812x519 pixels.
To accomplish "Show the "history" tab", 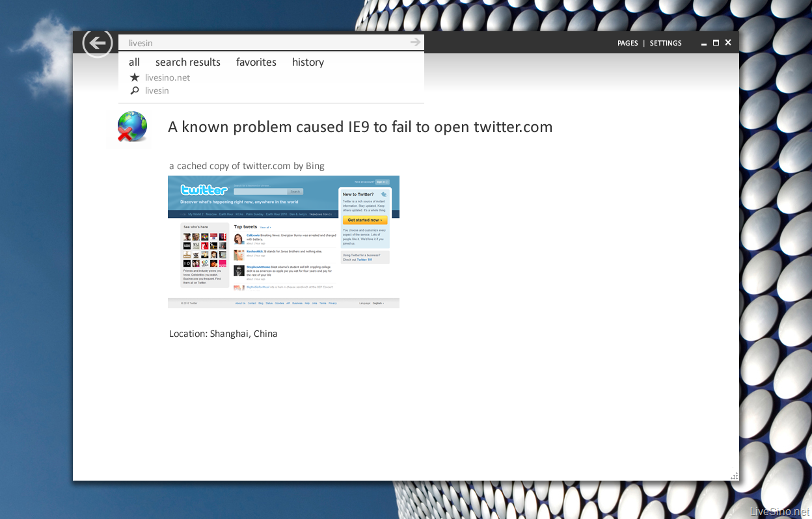I will 308,62.
